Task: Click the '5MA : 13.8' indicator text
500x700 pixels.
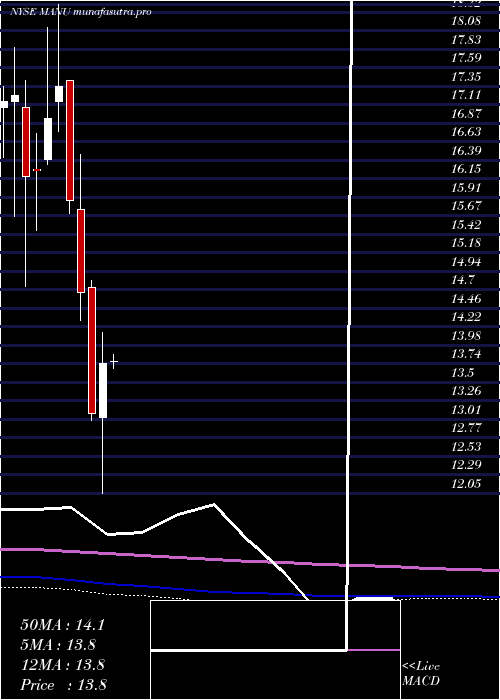Action: [58, 645]
